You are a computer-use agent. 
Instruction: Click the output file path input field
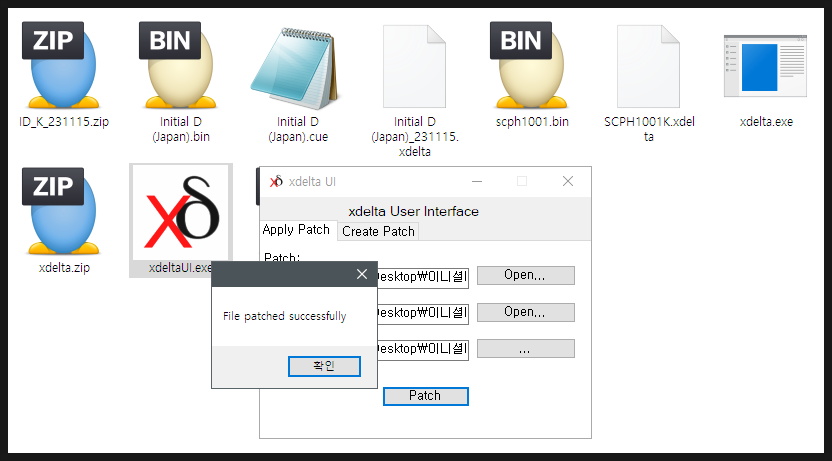423,350
